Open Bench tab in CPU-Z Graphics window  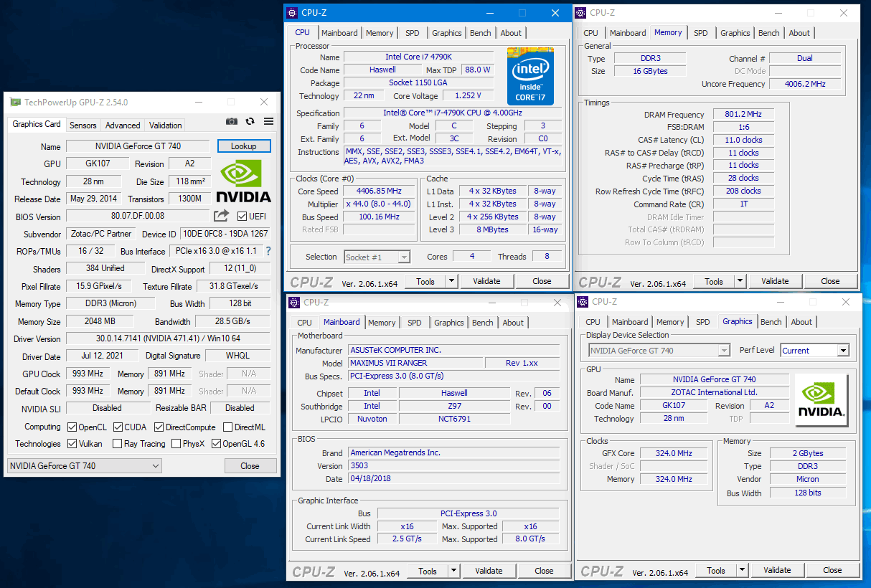click(771, 322)
